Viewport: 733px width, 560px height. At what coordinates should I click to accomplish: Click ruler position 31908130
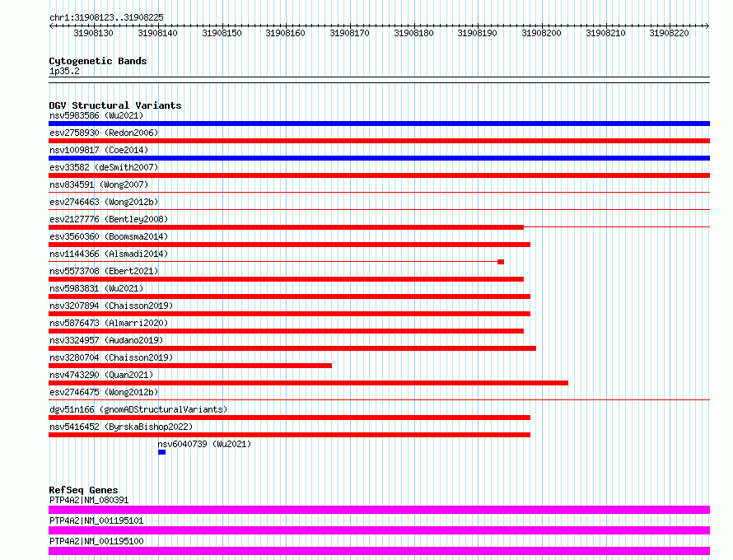click(94, 33)
